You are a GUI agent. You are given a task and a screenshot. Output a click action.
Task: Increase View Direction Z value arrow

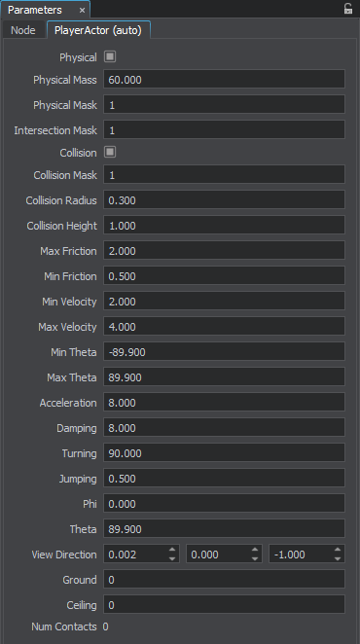[x=338, y=550]
